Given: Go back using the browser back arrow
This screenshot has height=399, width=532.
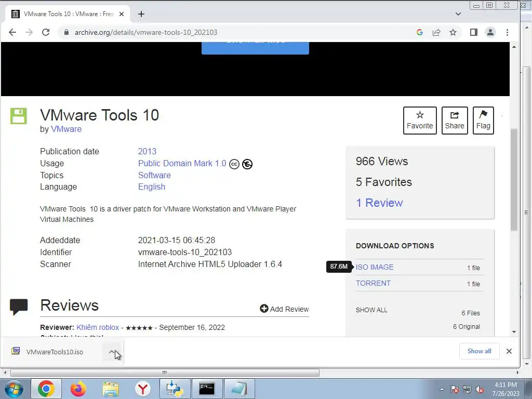Looking at the screenshot, I should [12, 32].
